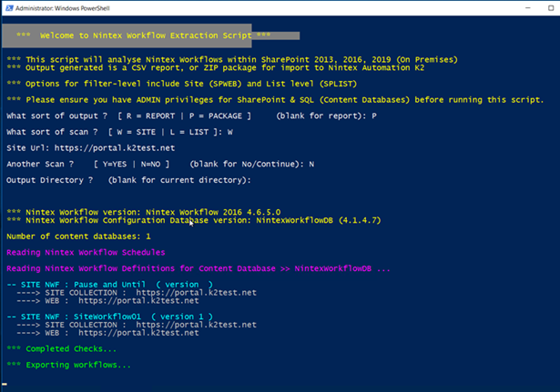
Task: Click the 'What sort of output ?' prompt
Action: (x=191, y=116)
